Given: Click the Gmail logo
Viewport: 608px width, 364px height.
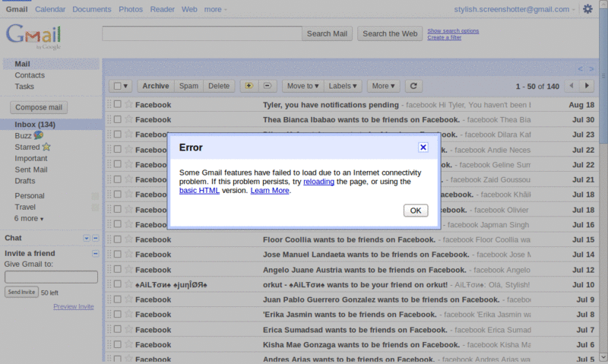Looking at the screenshot, I should pyautogui.click(x=33, y=36).
